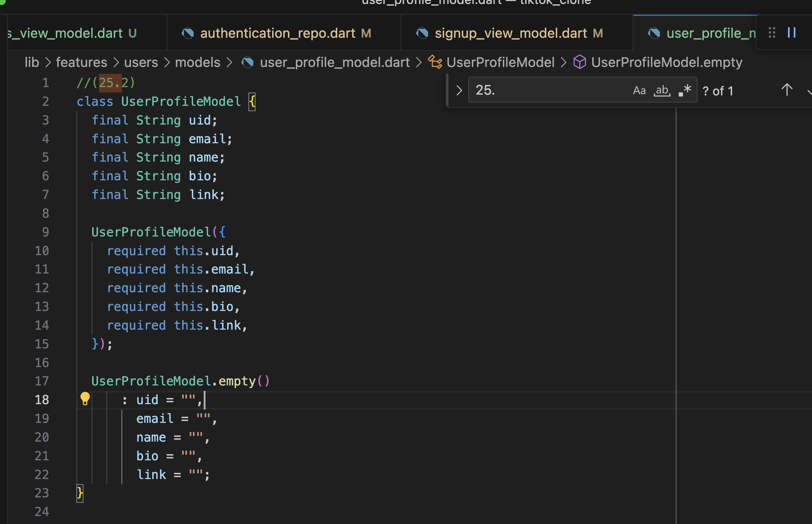Click Dart file icon on authentication_repo.dart tab
Viewport: 812px width, 524px height.
tap(188, 33)
